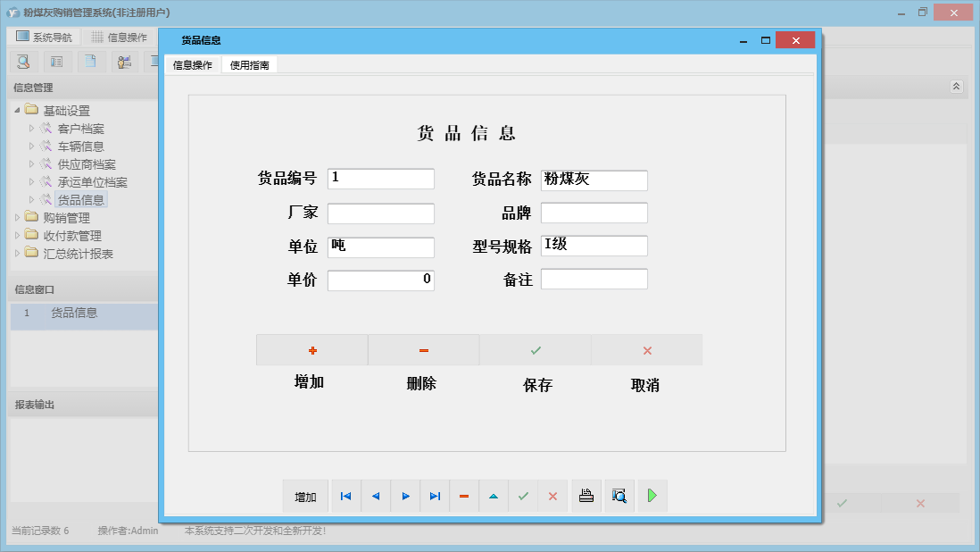Screen dimensions: 980x552
Task: Select the print icon on the navigator bar
Action: point(586,496)
